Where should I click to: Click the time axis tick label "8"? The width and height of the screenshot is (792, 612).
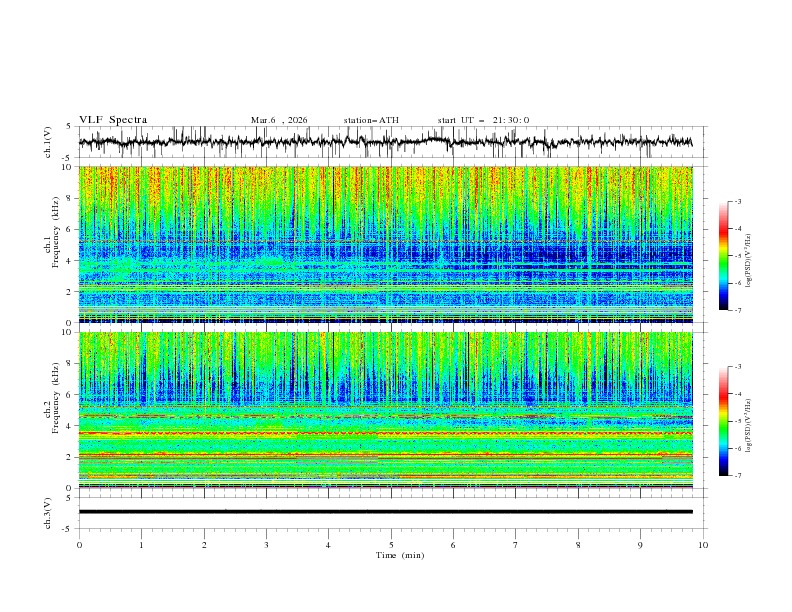[578, 545]
